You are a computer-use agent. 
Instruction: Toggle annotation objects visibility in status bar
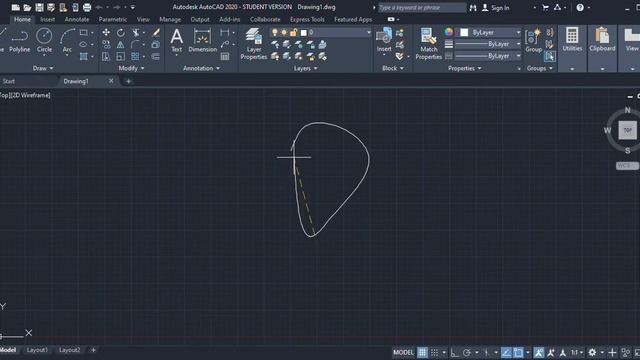[x=539, y=352]
